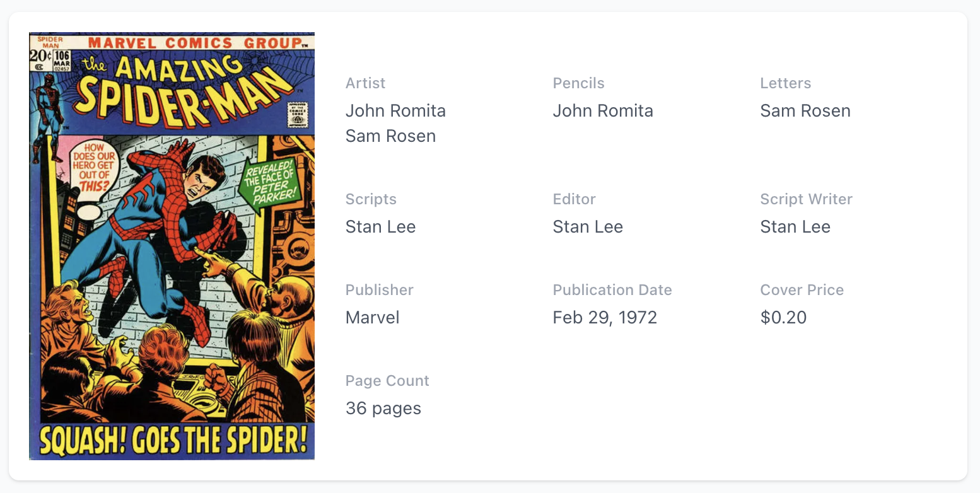Click the Publication Date label

tap(612, 290)
